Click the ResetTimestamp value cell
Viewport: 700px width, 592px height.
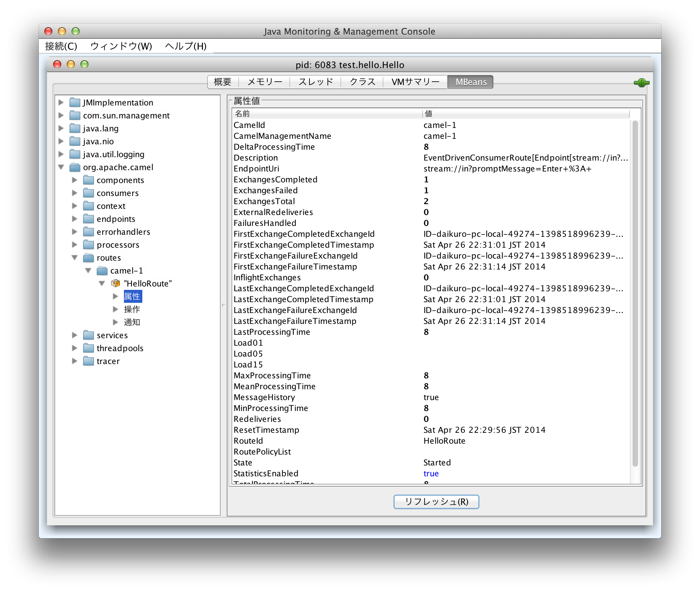click(526, 430)
